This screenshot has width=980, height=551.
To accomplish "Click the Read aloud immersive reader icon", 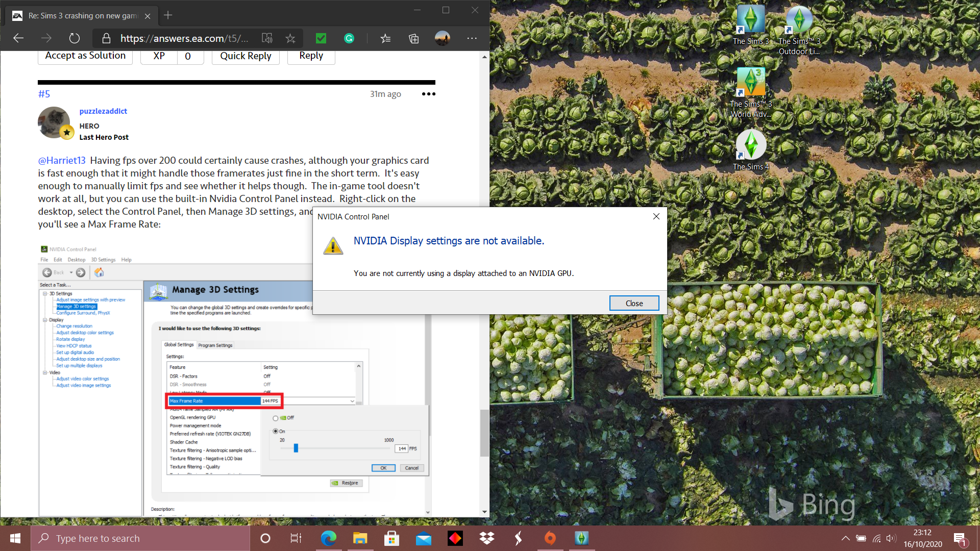I will pyautogui.click(x=267, y=38).
